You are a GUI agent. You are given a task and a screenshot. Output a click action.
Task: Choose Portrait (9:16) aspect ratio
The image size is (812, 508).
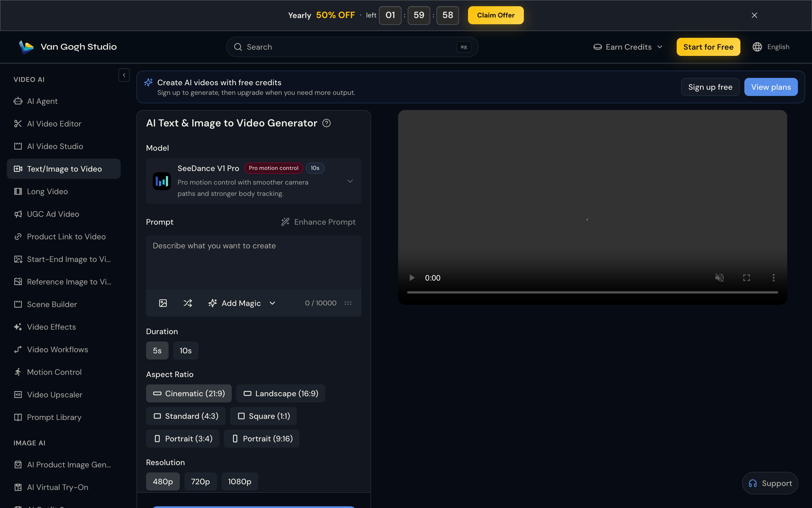pos(262,439)
